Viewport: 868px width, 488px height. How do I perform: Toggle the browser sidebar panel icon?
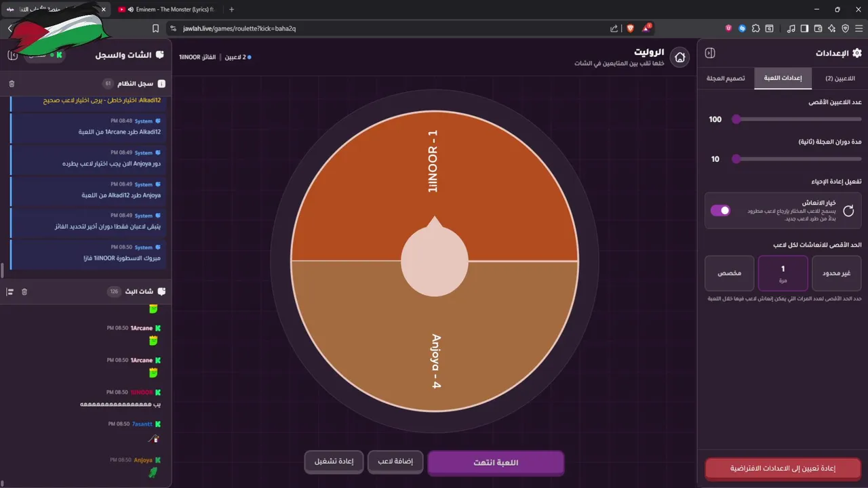(x=804, y=28)
